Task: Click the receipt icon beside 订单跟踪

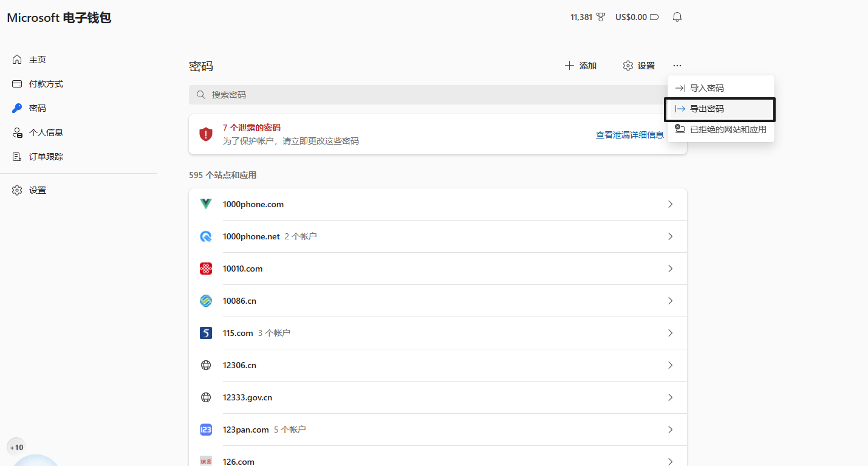Action: pyautogui.click(x=17, y=157)
